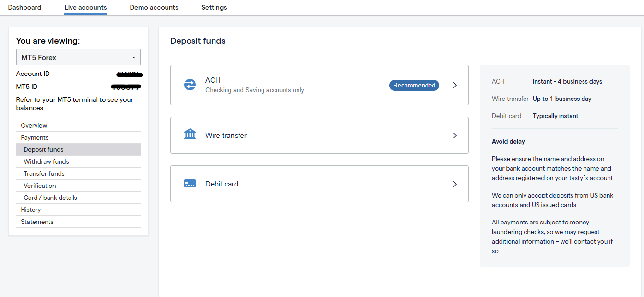Open the MT5 Forex account dropdown
The width and height of the screenshot is (644, 297).
(x=78, y=58)
